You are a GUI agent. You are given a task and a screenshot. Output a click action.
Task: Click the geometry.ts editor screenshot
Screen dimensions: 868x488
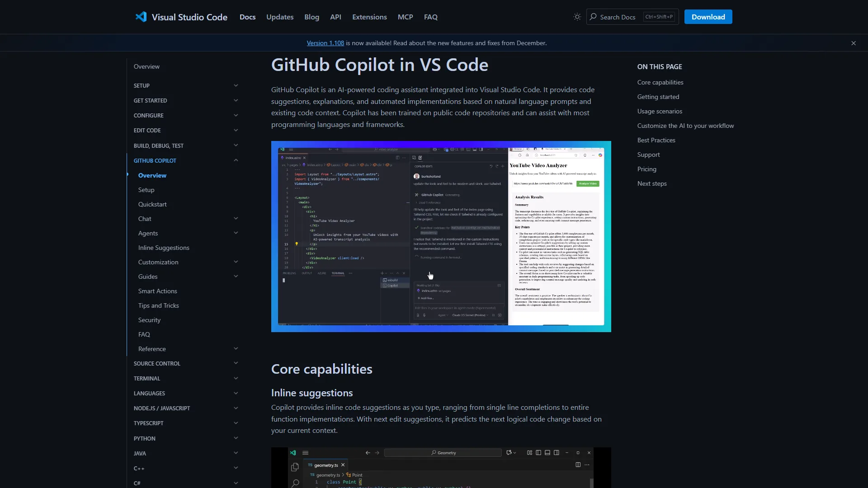coord(441,468)
